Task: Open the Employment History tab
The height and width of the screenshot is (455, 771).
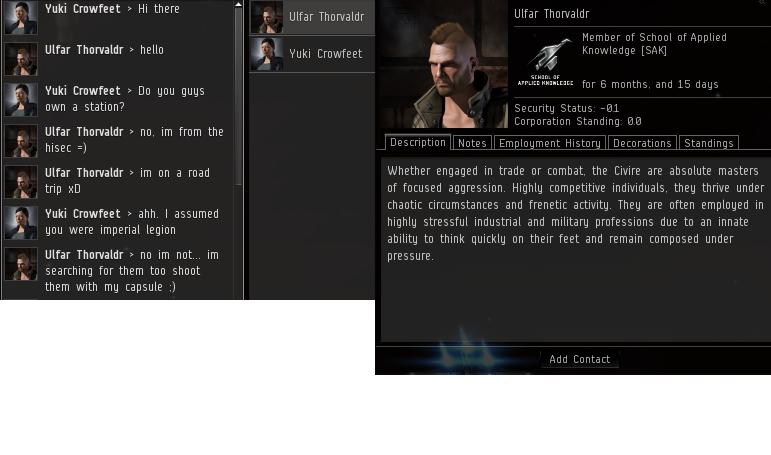Action: tap(550, 143)
